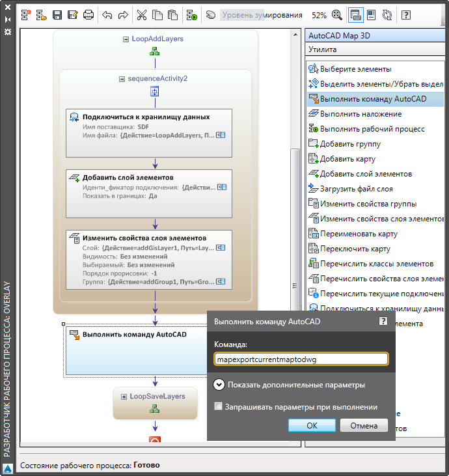Viewport: 449px width, 476px height.
Task: Select Выполнить наложение activity
Action: click(x=375, y=114)
